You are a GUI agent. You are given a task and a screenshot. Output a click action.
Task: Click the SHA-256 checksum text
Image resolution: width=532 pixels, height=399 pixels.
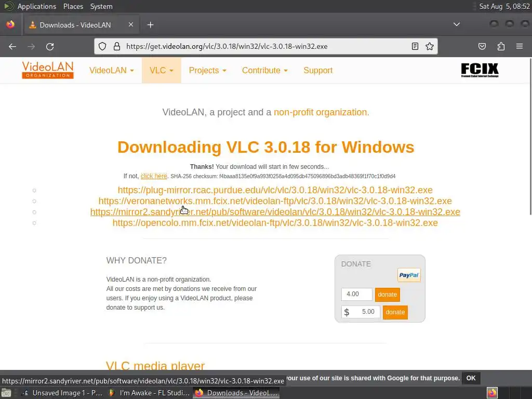[283, 177]
